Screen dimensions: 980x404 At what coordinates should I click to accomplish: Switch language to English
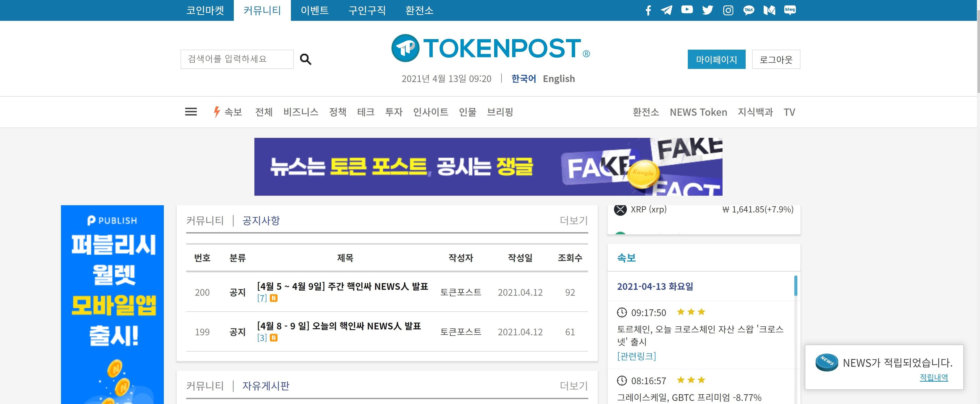tap(559, 78)
